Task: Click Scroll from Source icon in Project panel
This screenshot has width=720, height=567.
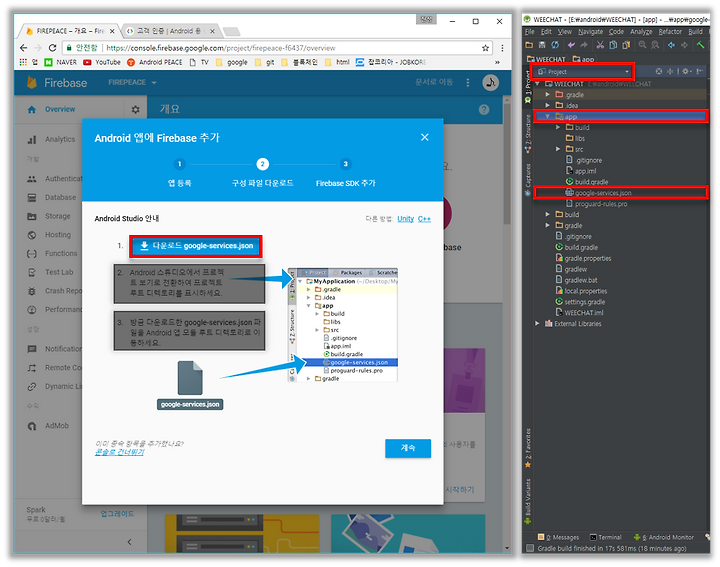Action: 659,72
